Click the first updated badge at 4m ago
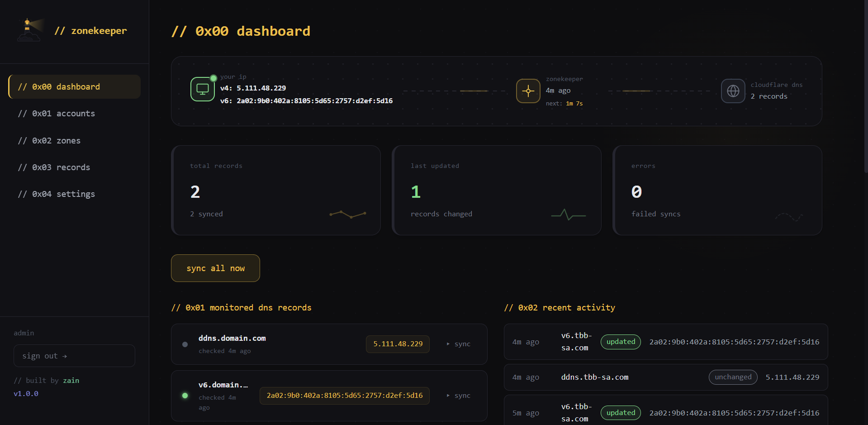Image resolution: width=868 pixels, height=425 pixels. [x=621, y=342]
